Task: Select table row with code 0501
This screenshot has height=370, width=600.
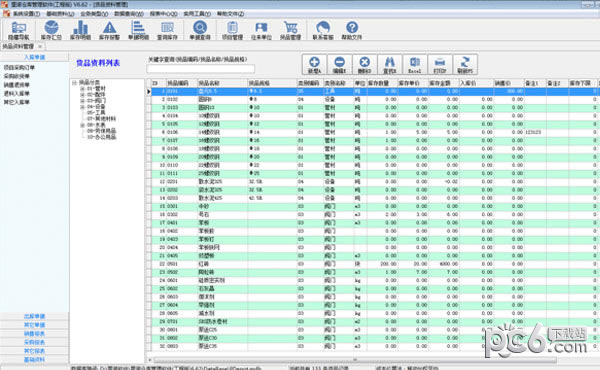Action: point(373,264)
